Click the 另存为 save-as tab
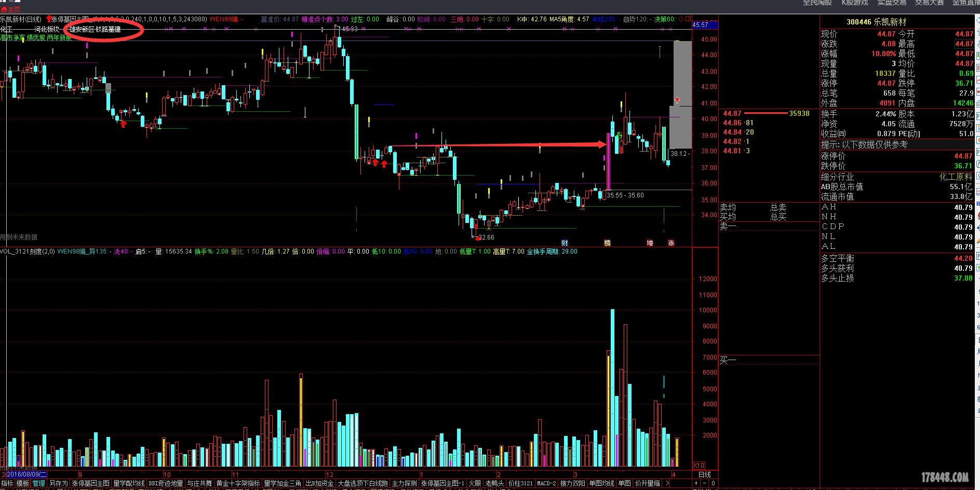980x490 pixels. pyautogui.click(x=59, y=483)
